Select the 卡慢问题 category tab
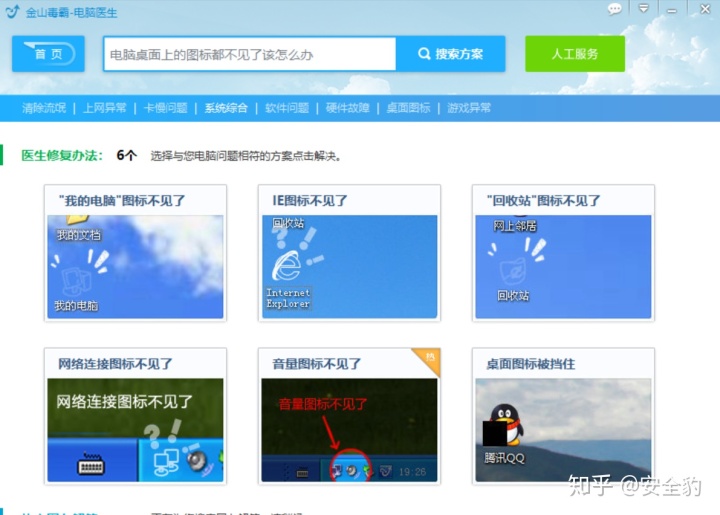Screen dimensions: 720x515 (x=166, y=108)
